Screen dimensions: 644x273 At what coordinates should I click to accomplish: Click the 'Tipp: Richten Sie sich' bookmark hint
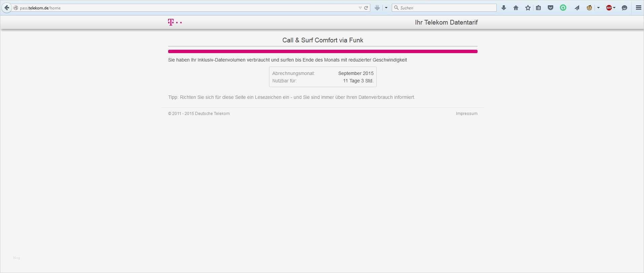tap(292, 97)
